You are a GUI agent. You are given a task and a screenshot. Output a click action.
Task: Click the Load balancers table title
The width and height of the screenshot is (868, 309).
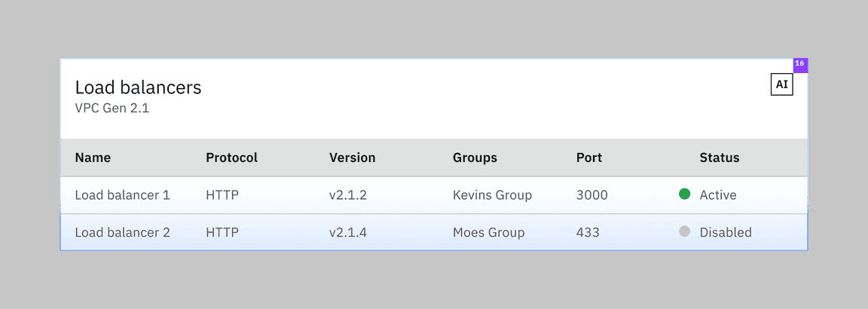138,87
